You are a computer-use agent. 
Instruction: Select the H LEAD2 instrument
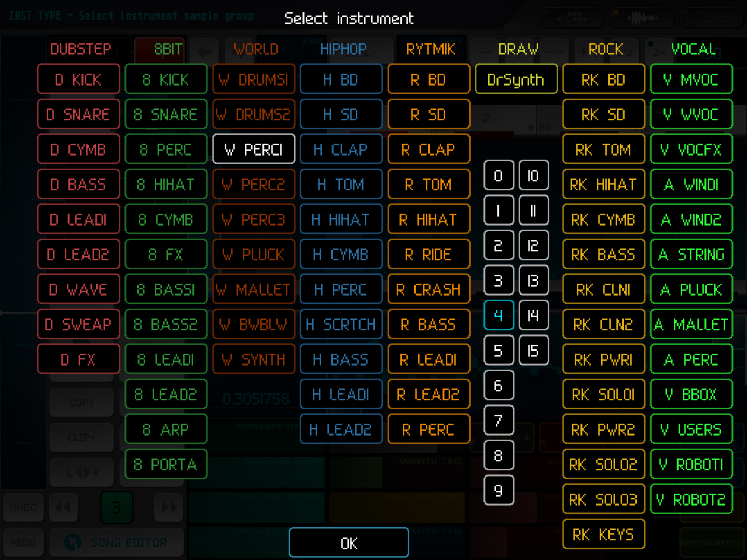click(x=341, y=429)
